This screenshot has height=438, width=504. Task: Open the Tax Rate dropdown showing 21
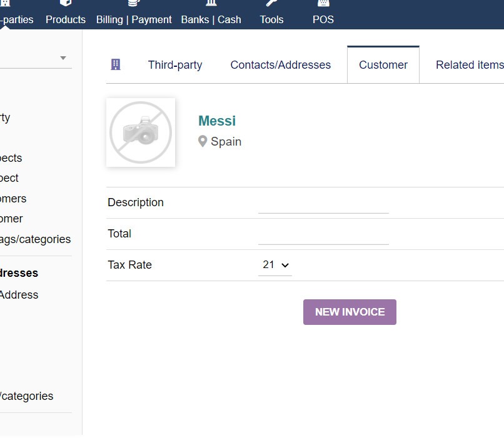coord(275,265)
